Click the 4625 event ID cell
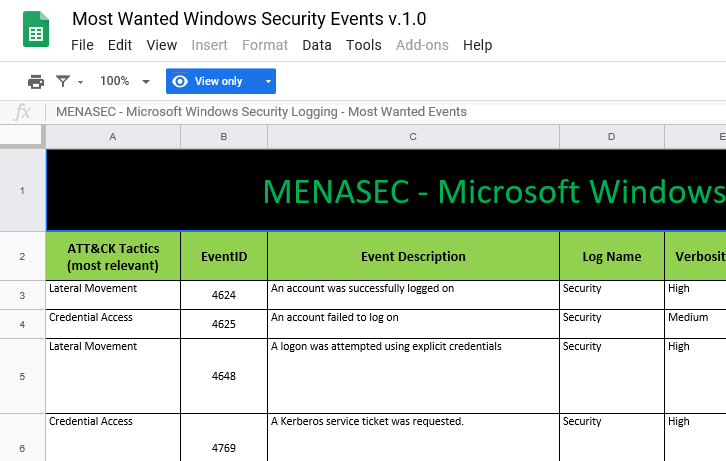 (224, 324)
